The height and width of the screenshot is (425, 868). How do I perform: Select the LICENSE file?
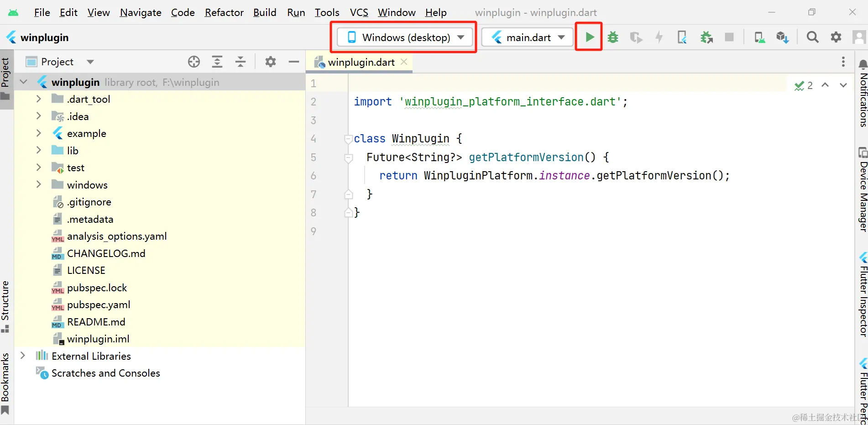point(86,270)
